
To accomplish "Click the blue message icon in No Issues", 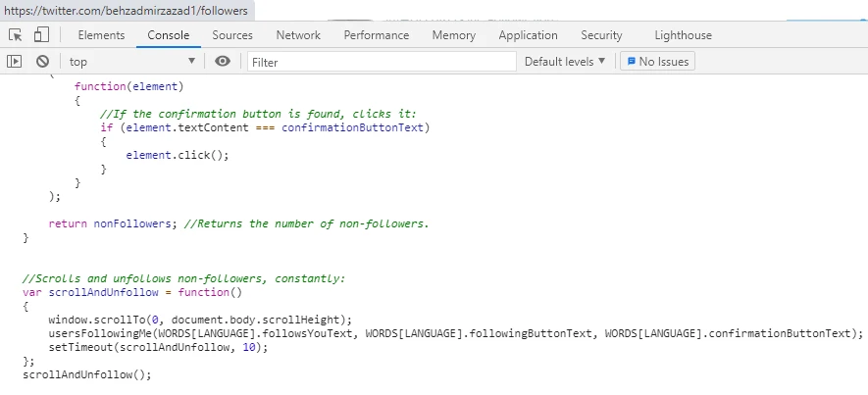I will coord(632,61).
